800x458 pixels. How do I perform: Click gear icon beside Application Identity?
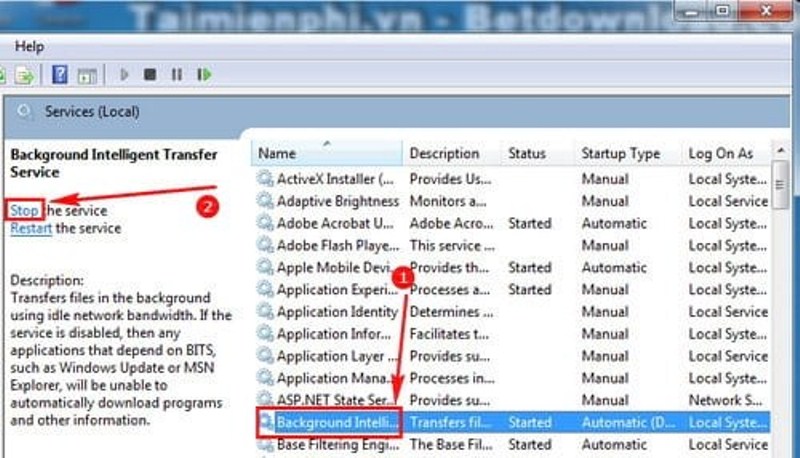point(265,311)
